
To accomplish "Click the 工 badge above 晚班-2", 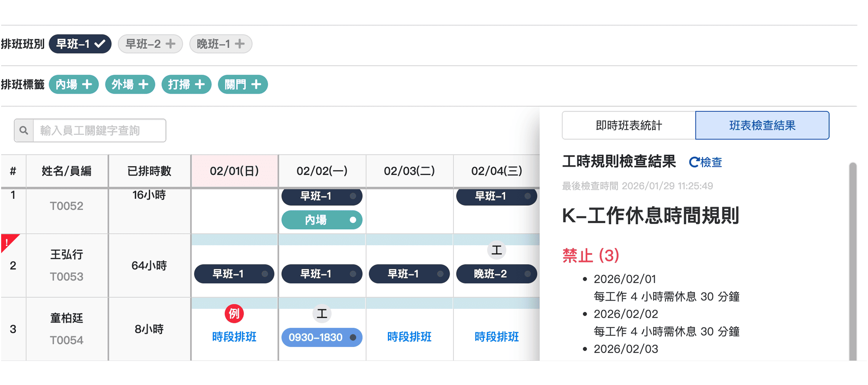I will click(x=496, y=250).
